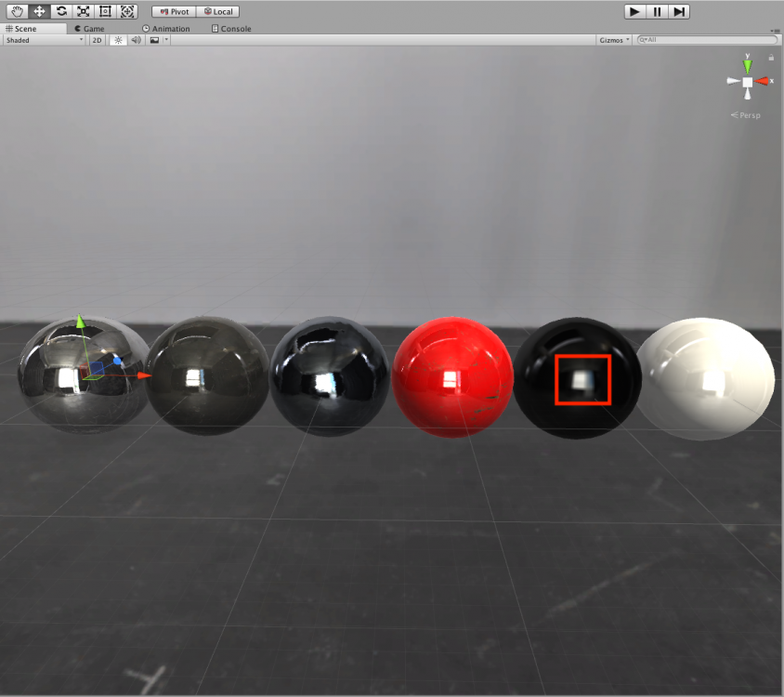Click the Pause button
The image size is (784, 697).
click(x=657, y=11)
